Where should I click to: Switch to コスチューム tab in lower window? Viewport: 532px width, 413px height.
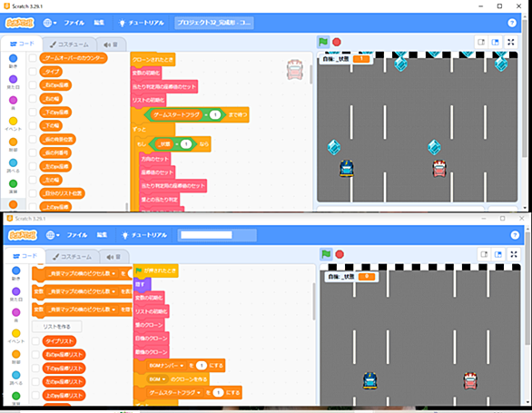pos(72,257)
